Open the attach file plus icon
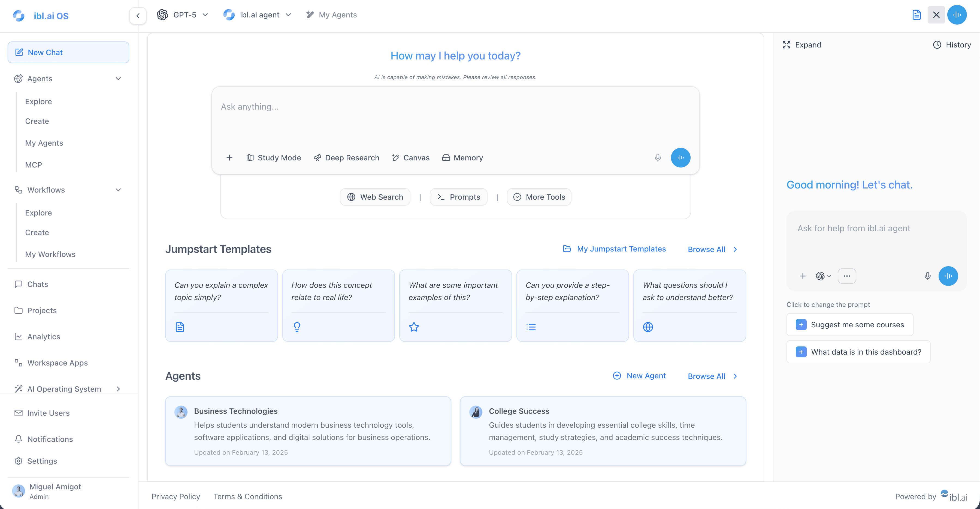This screenshot has width=980, height=509. click(x=230, y=158)
